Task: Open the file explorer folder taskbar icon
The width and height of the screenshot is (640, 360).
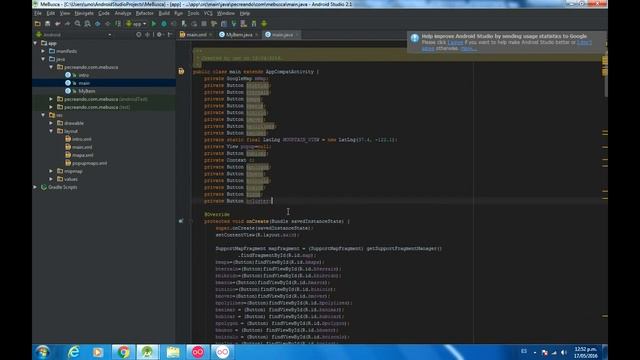Action: [173, 352]
